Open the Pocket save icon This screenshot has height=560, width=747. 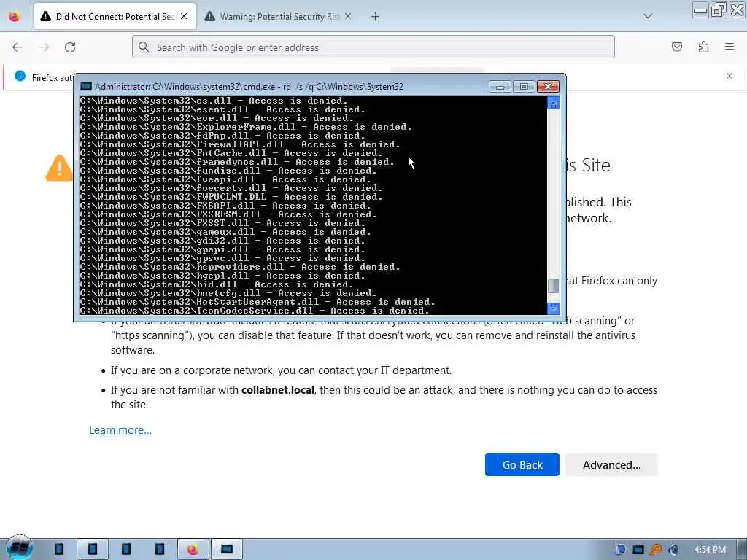(x=676, y=47)
